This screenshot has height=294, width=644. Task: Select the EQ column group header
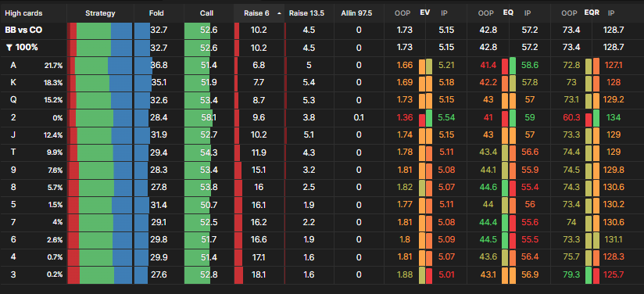tap(508, 13)
